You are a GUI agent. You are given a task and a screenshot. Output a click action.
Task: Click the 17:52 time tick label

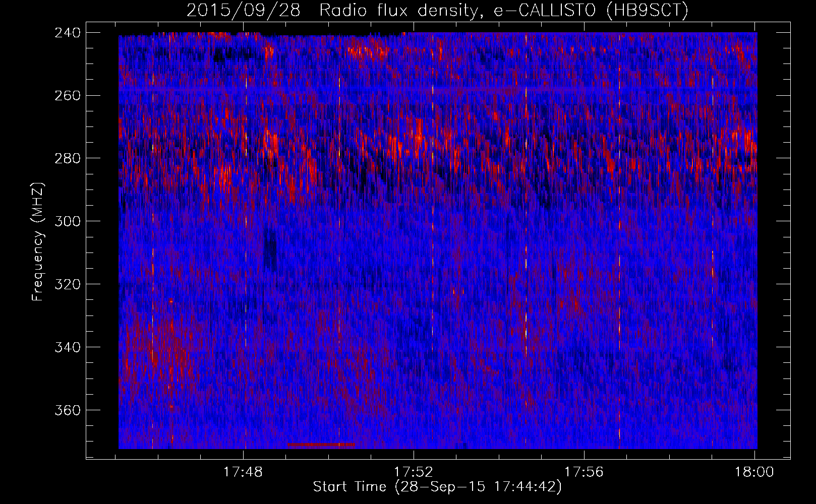414,472
